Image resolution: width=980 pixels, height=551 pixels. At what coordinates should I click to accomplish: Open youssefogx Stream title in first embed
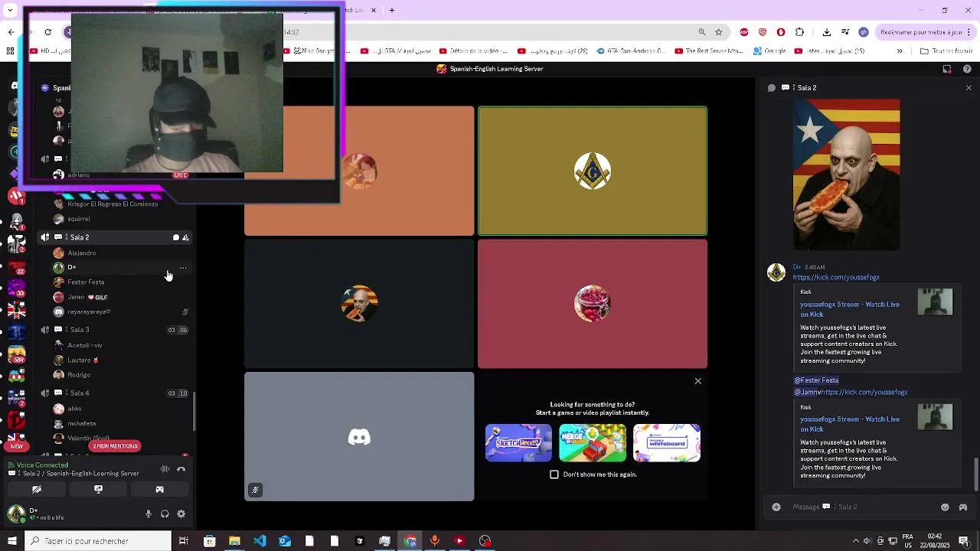pyautogui.click(x=850, y=309)
